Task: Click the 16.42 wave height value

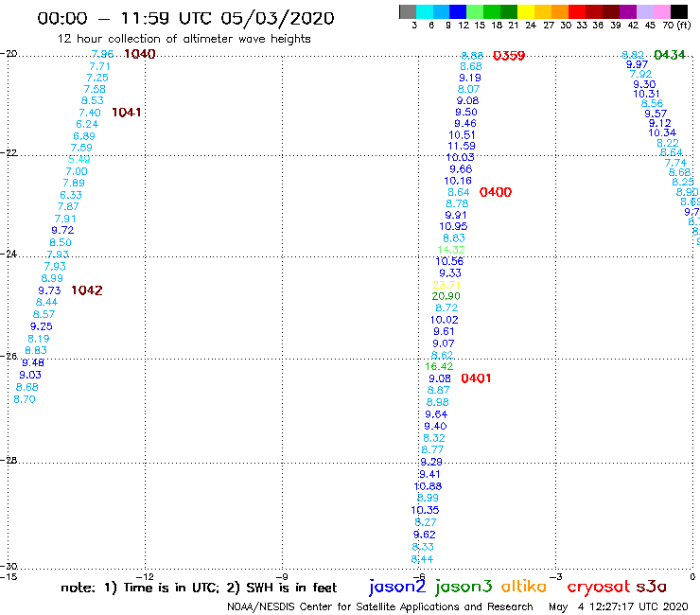Action: click(x=439, y=367)
